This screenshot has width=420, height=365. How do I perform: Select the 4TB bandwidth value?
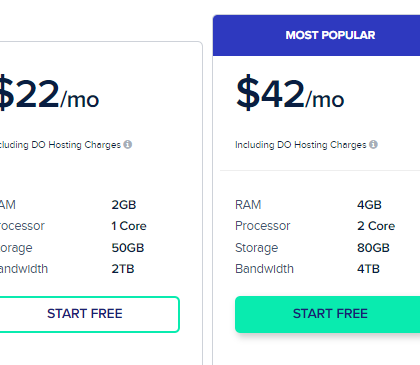click(x=368, y=269)
